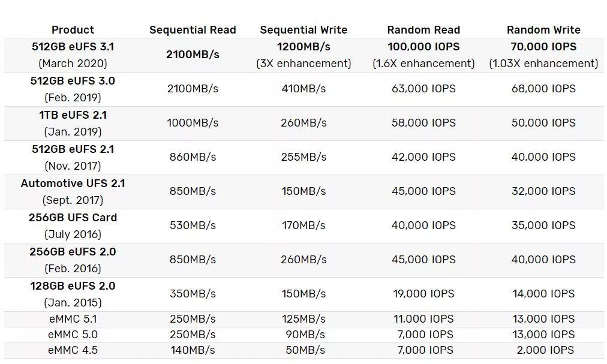This screenshot has width=607, height=364.
Task: Click the Product column header
Action: point(73,29)
